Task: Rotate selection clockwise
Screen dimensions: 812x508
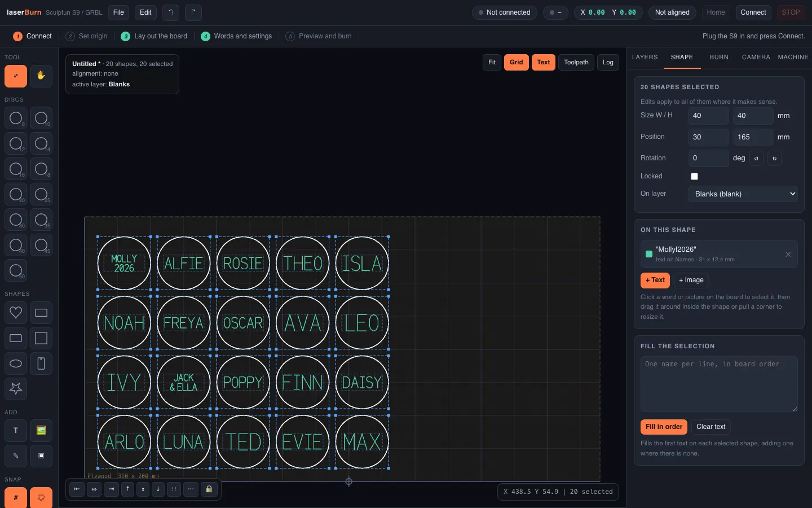Action: tap(775, 159)
